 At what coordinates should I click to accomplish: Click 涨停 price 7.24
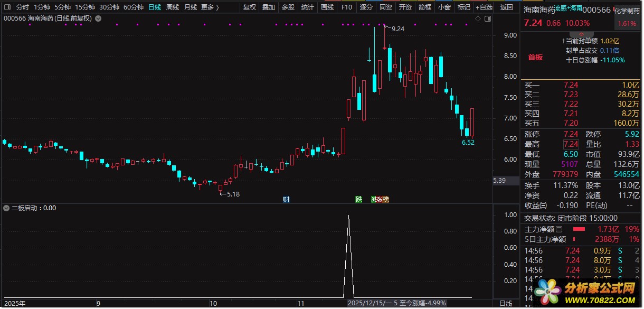click(571, 134)
